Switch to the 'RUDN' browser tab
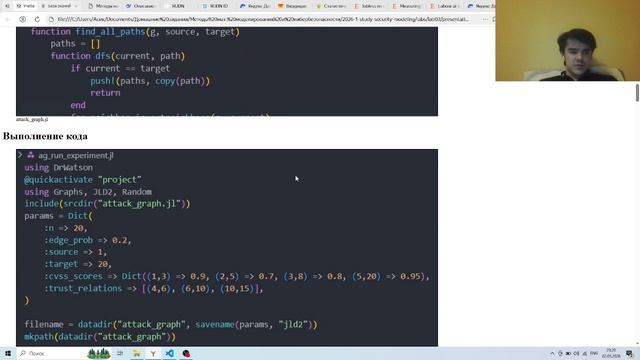640x360 pixels. (x=178, y=6)
